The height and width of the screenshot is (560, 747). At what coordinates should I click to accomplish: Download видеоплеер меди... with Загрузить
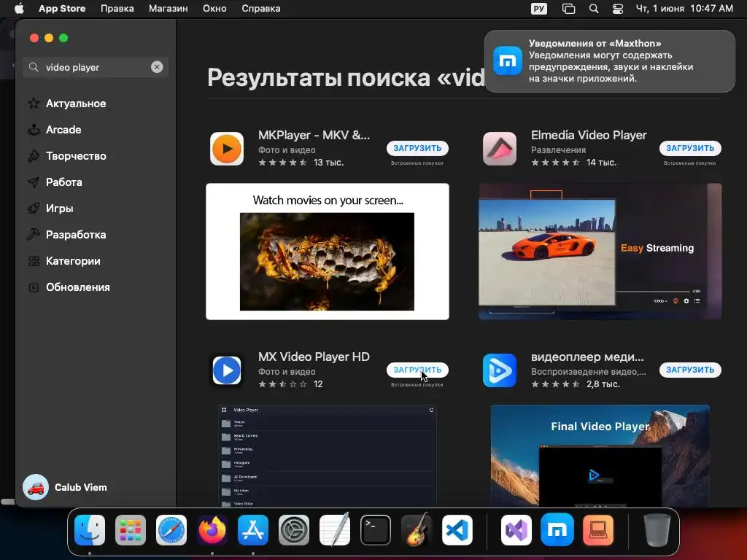coord(690,370)
